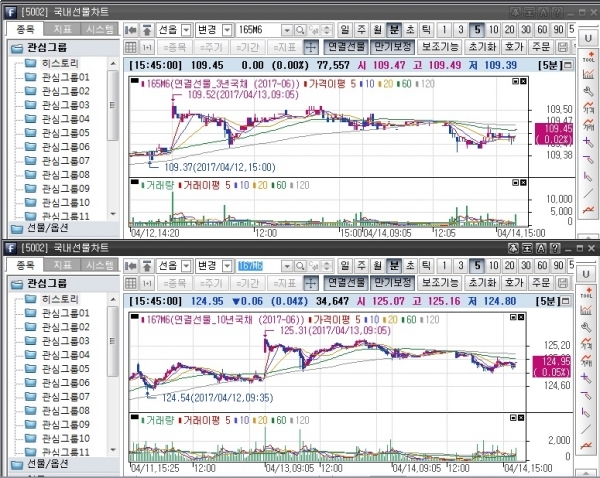Click the TOOL icon in top window sidebar

click(x=588, y=57)
